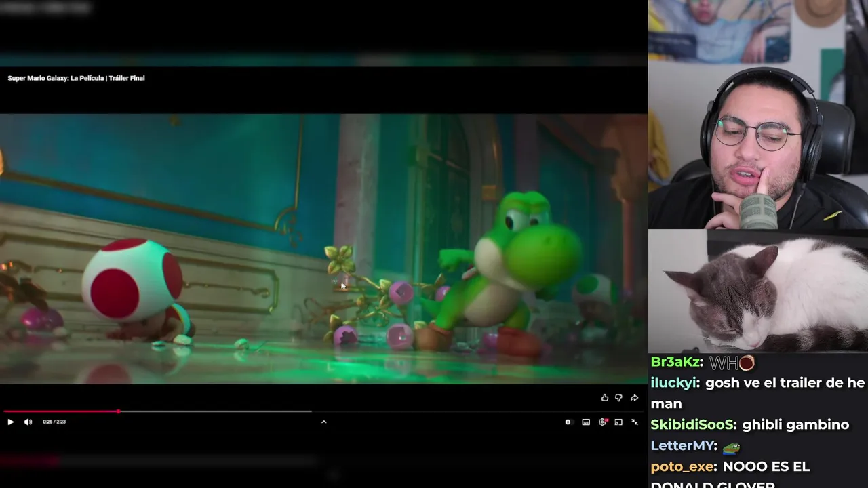The image size is (868, 488).
Task: Click username SkibidiSooS in chat
Action: point(692,424)
